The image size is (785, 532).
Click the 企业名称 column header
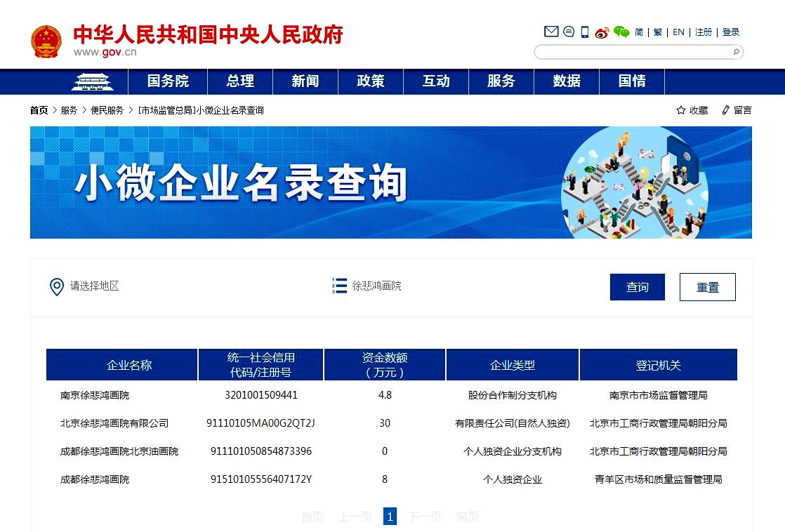click(121, 365)
